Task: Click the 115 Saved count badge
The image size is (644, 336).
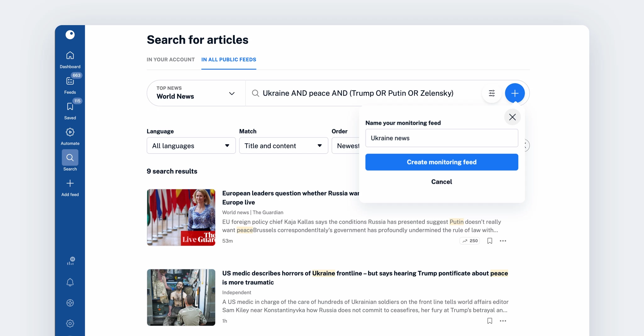Action: click(x=77, y=101)
